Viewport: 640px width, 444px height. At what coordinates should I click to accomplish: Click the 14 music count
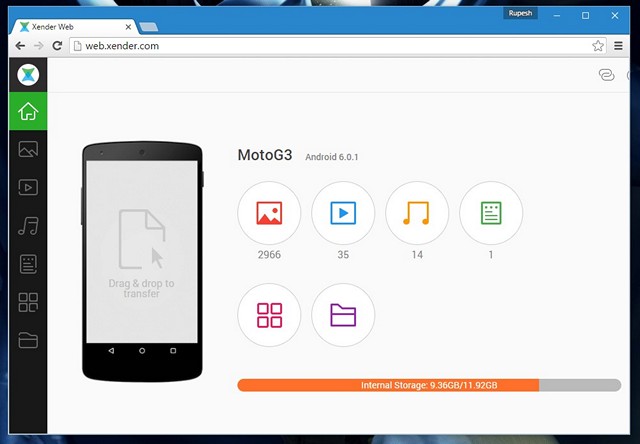click(417, 255)
